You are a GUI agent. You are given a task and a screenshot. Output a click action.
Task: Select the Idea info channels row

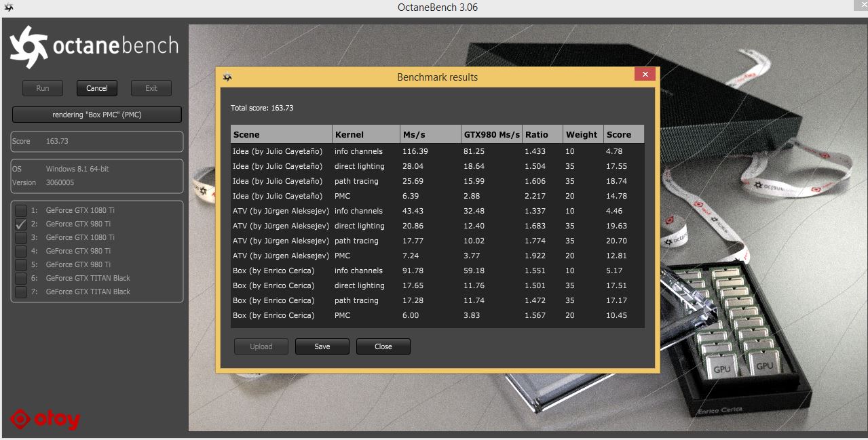coord(438,151)
